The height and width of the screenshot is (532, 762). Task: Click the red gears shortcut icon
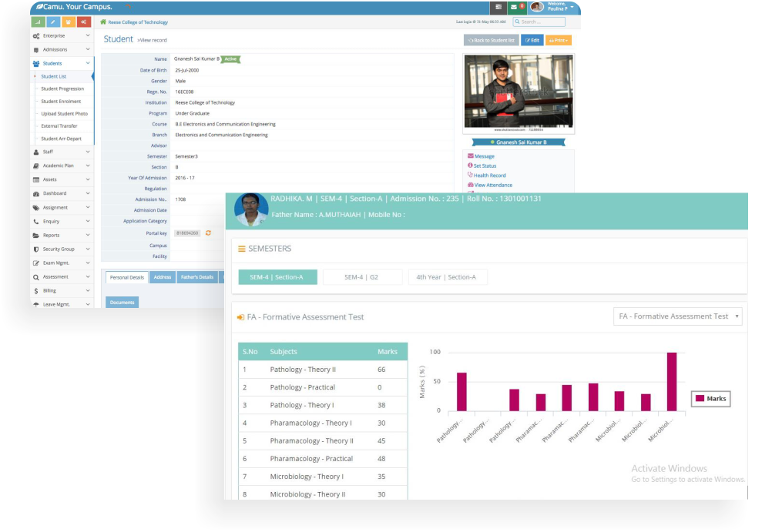84,22
